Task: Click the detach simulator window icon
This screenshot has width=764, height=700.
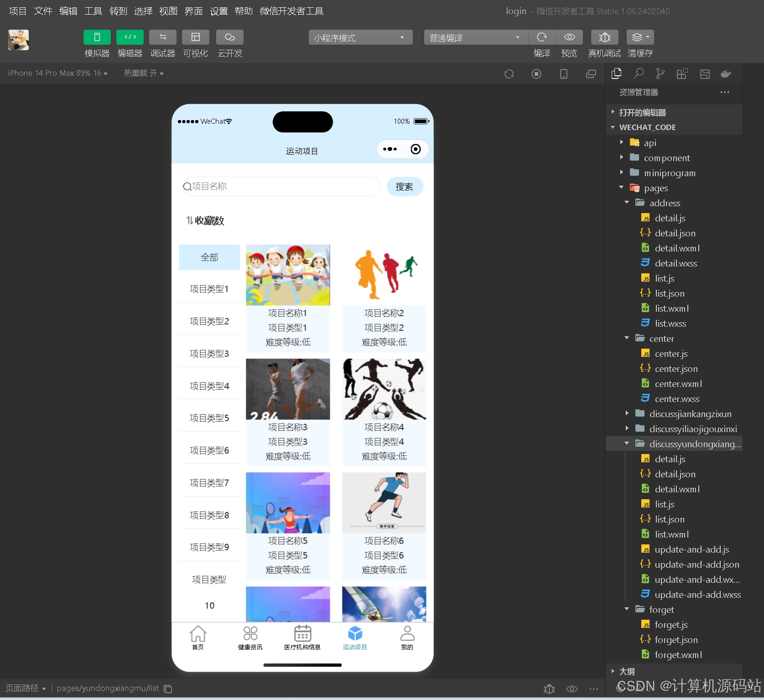Action: click(x=591, y=74)
